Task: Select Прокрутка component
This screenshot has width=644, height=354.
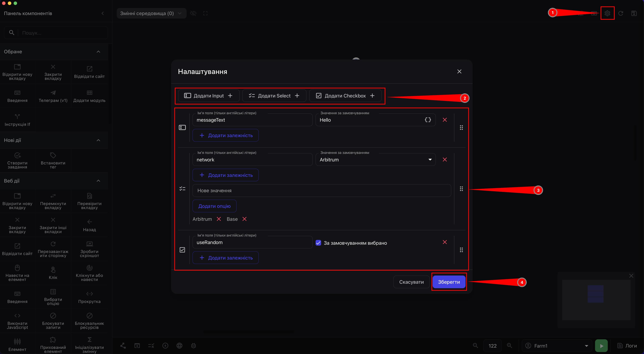Action: tap(89, 297)
